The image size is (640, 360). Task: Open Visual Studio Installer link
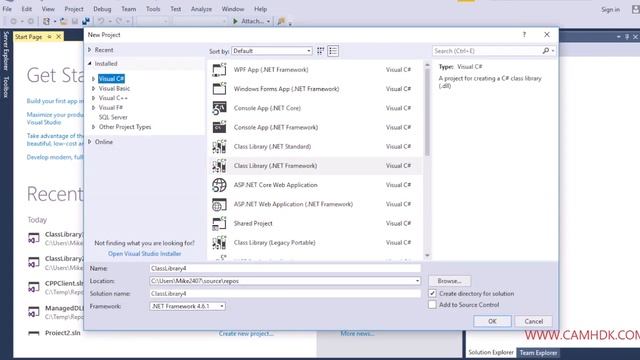144,253
